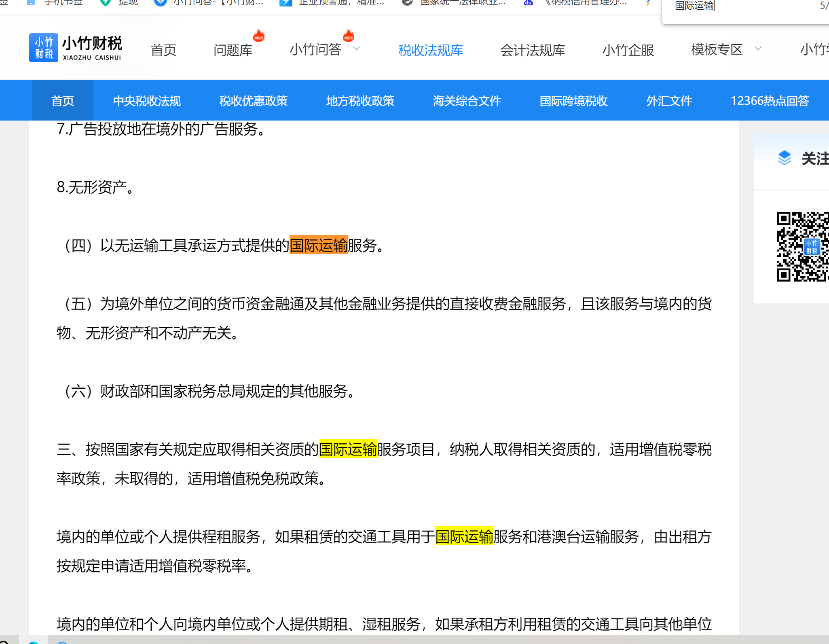
Task: Click the 小竹财税 logo icon
Action: coord(43,48)
